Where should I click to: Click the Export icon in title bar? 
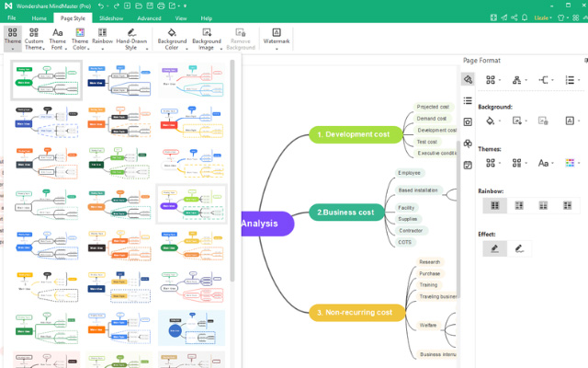[x=173, y=6]
